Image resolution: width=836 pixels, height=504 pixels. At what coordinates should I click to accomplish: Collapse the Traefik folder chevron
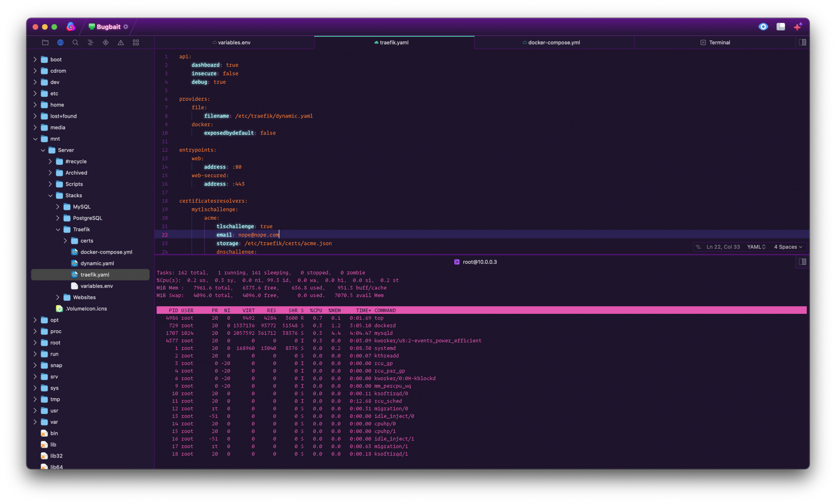click(x=58, y=229)
